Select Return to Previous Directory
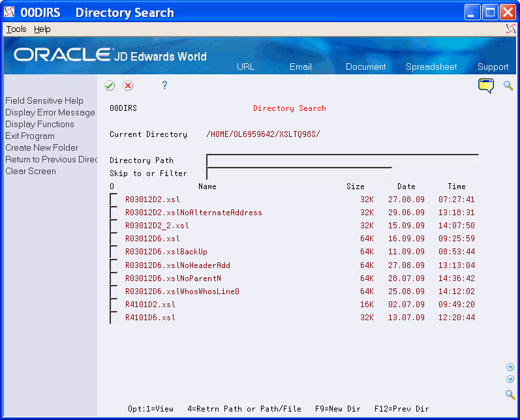 (x=51, y=159)
